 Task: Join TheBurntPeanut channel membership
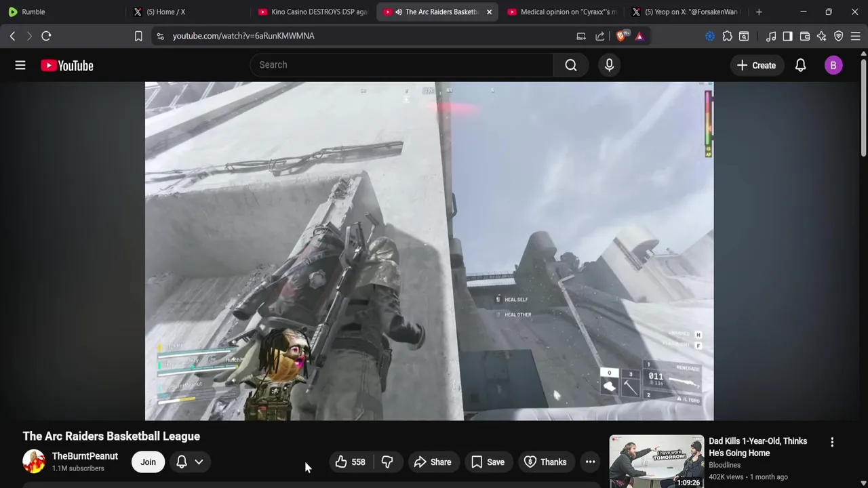pos(148,462)
